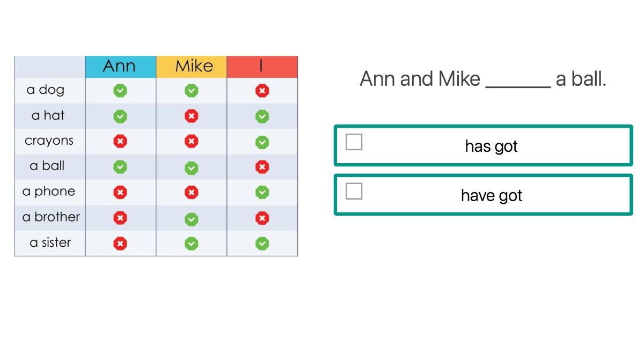Viewport: 644px width, 338px height.
Task: Click Mike's green check for a ball
Action: (x=192, y=167)
